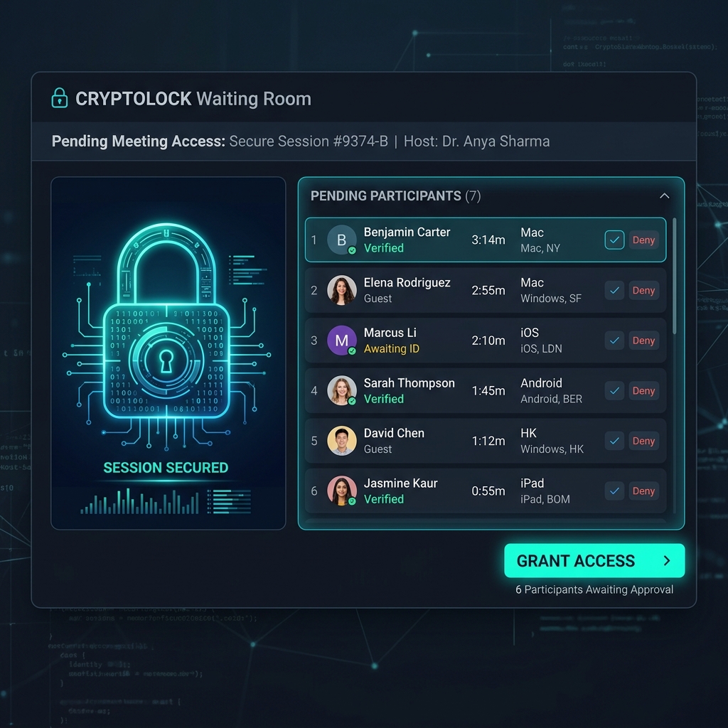Click Jasmine Kaur's profile photo
Viewport: 728px width, 728px height.
[341, 491]
